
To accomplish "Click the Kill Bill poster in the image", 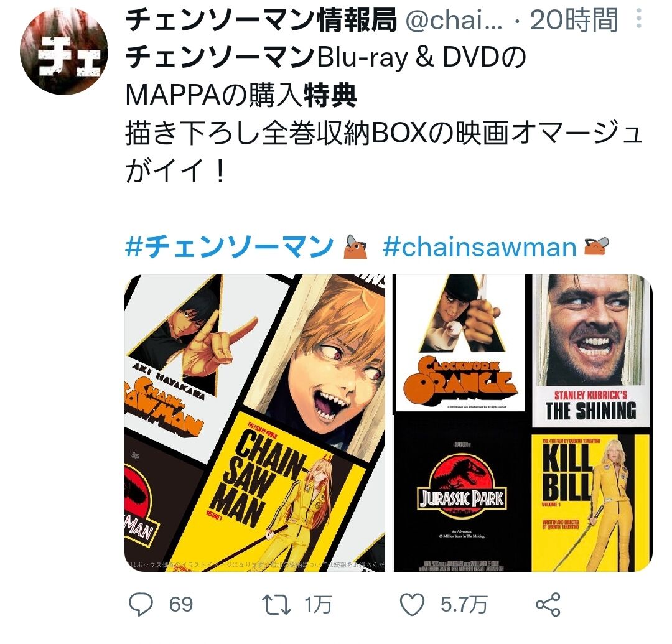I will 590,503.
